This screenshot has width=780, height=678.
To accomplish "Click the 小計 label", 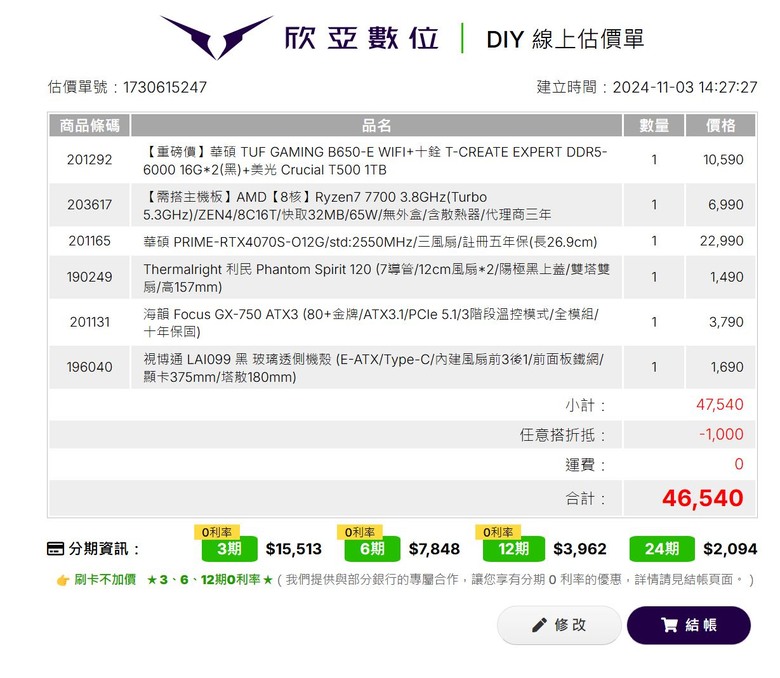I will [585, 405].
